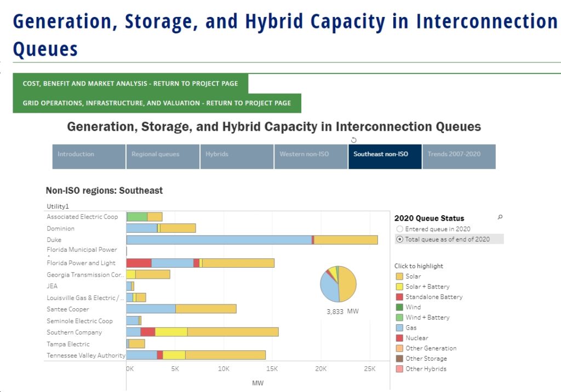Click JEA gas bar segment
The height and width of the screenshot is (392, 561).
pos(129,286)
